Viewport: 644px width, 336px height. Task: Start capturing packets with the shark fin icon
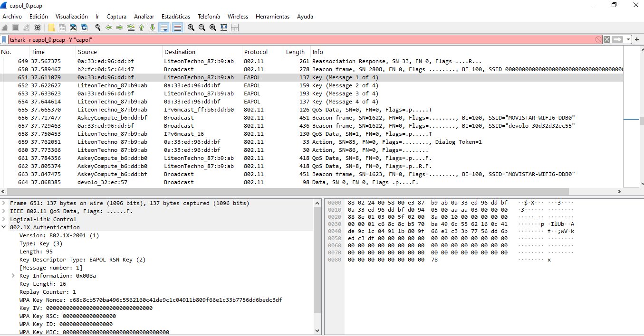coord(6,28)
